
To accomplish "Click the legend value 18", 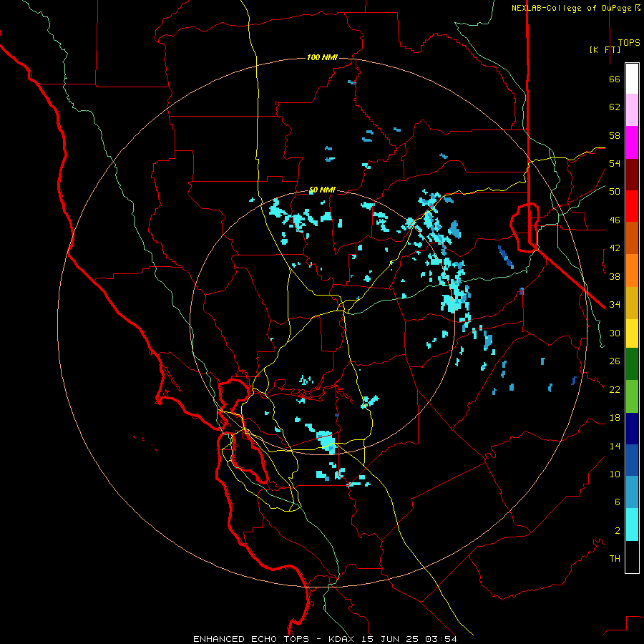I will (x=615, y=418).
